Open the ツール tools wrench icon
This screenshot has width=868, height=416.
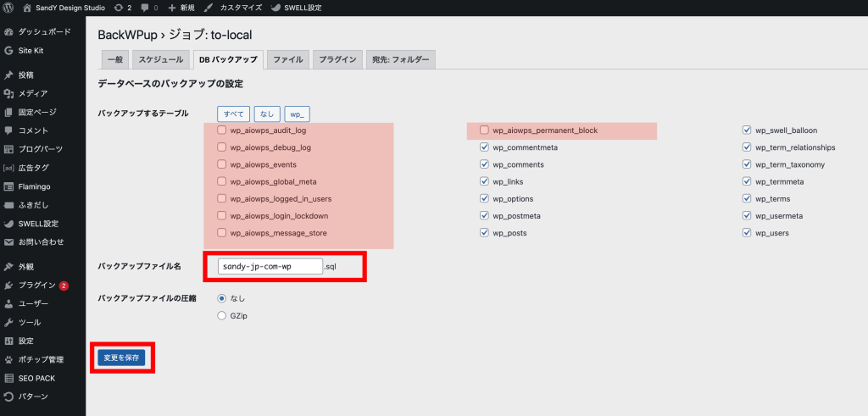[x=8, y=323]
